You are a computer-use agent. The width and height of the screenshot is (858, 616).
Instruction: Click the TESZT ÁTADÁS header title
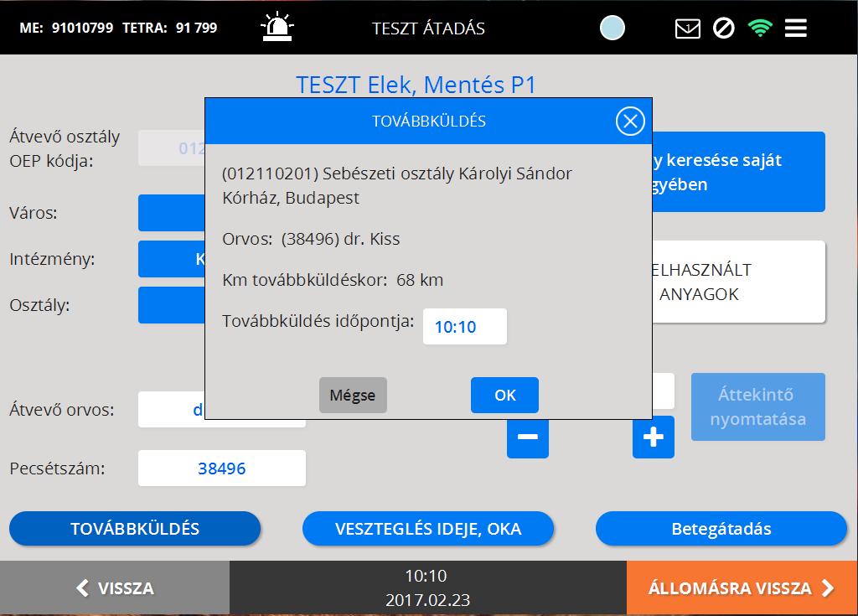[x=428, y=28]
